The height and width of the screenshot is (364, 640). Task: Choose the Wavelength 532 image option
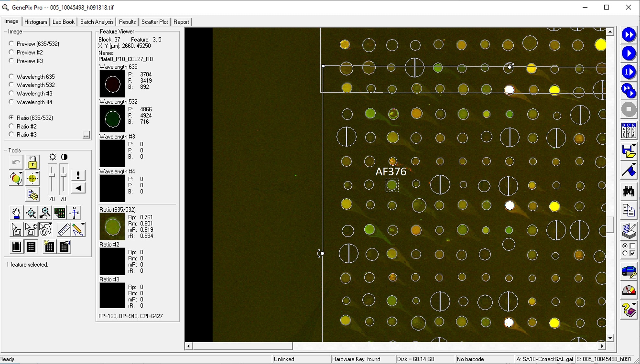[12, 85]
